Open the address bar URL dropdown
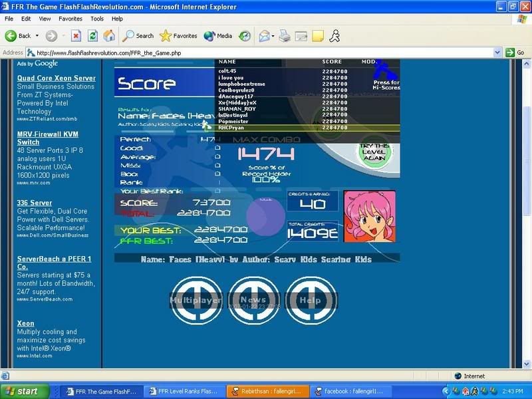The height and width of the screenshot is (399, 532). pyautogui.click(x=497, y=53)
